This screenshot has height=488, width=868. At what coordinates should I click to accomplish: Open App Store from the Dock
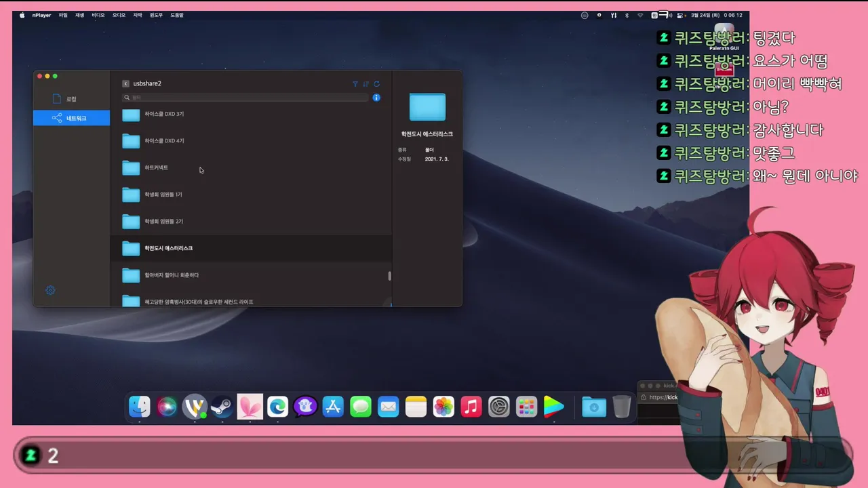point(333,407)
